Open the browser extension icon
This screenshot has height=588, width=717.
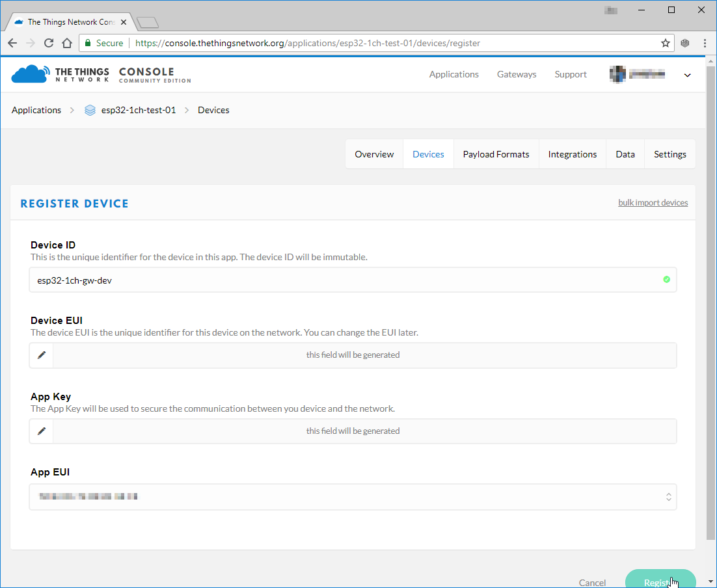pyautogui.click(x=684, y=43)
